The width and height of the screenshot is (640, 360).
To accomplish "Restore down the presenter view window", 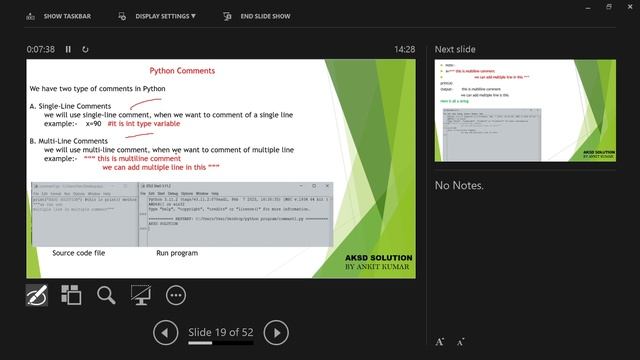I will 609,7.
